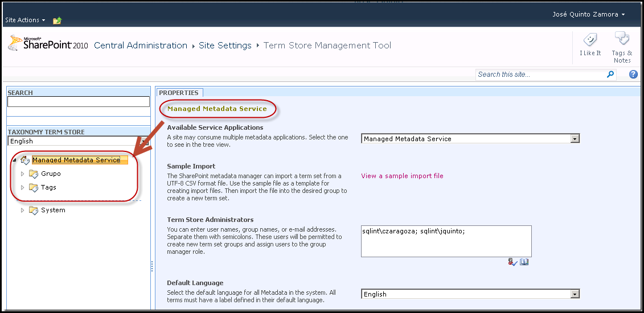Open the Site Actions menu

click(x=25, y=20)
